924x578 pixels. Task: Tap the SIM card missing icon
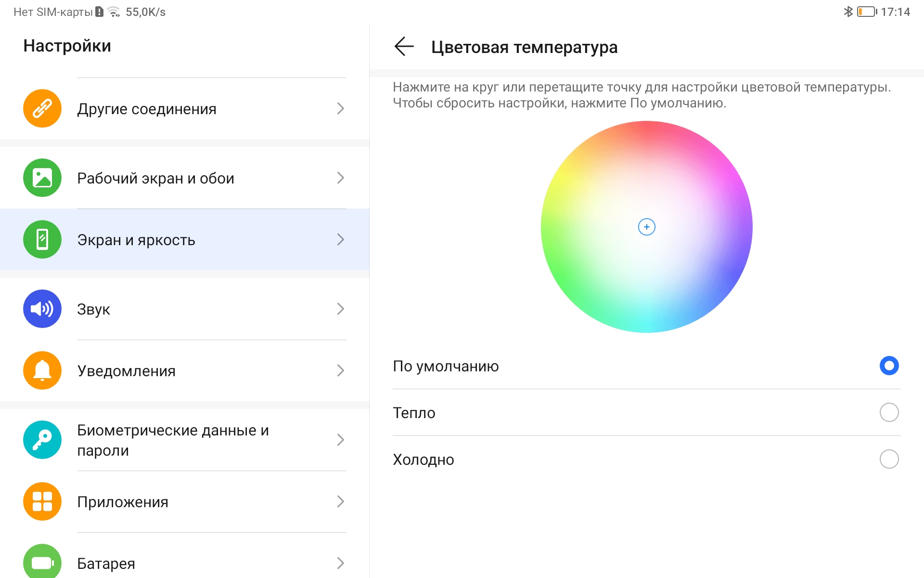(99, 12)
